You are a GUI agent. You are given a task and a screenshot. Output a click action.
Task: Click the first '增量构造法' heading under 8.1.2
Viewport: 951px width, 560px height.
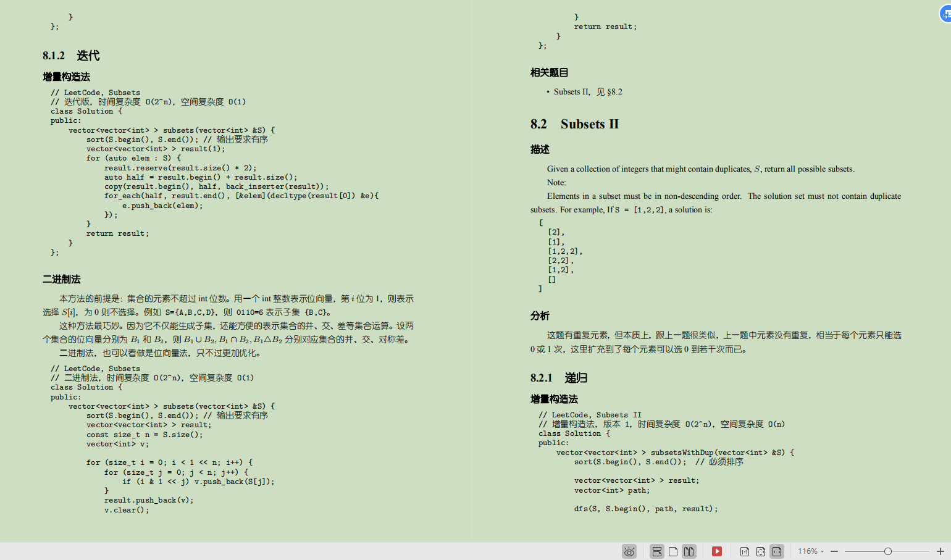click(66, 77)
